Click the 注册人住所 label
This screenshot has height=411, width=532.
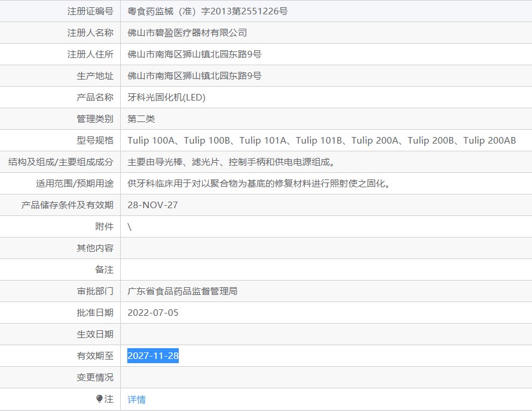(x=90, y=54)
